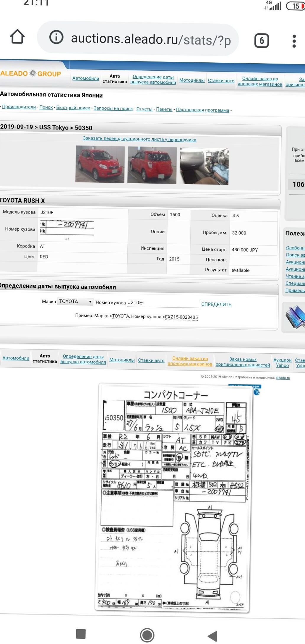Click the Номер кузова input field
The image size is (305, 644).
point(163,303)
